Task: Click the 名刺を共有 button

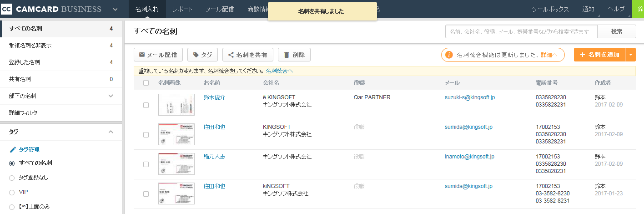Action: [247, 55]
